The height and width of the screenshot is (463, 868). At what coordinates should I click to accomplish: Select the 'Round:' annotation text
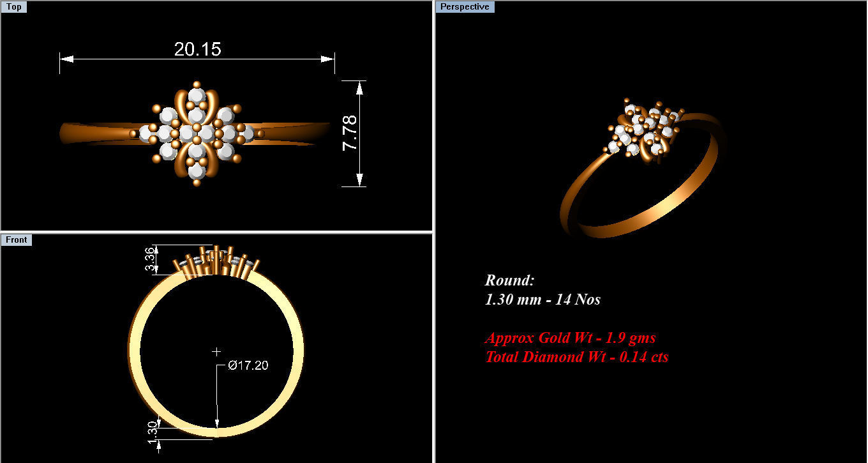(x=509, y=280)
